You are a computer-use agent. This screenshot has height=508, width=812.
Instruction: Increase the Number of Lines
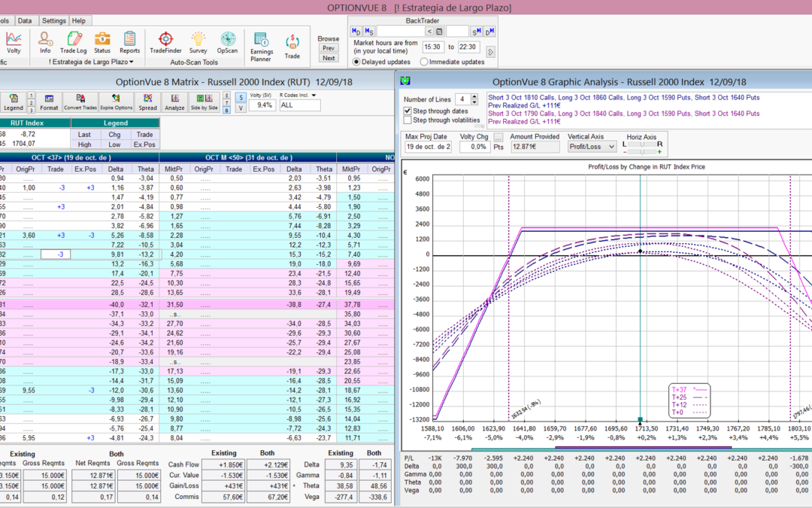[474, 96]
